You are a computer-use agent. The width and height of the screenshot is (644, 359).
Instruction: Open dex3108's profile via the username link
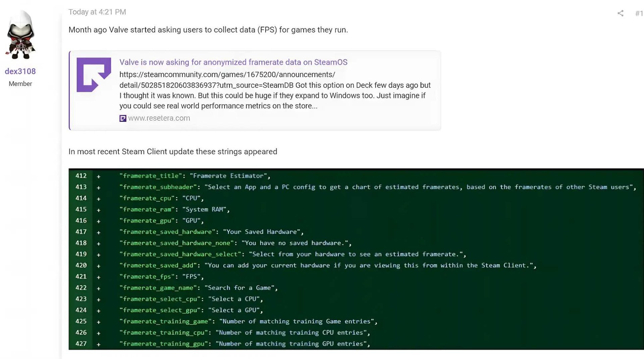point(20,71)
